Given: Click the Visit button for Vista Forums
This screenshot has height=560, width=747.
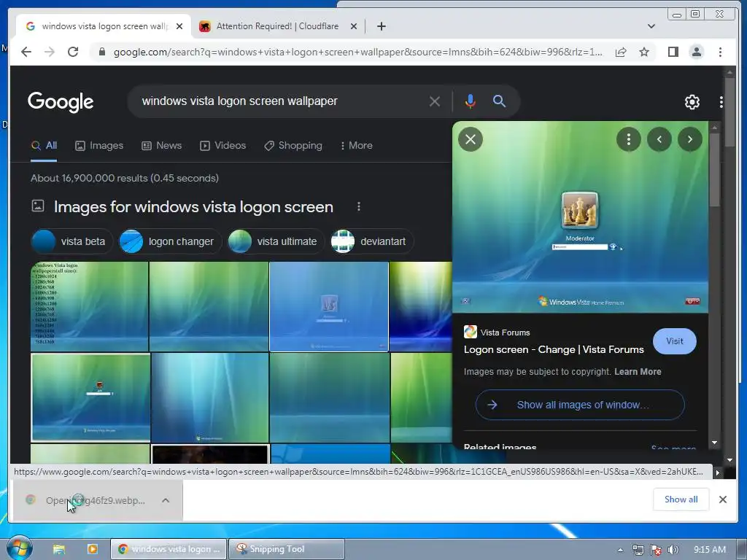Looking at the screenshot, I should [674, 341].
